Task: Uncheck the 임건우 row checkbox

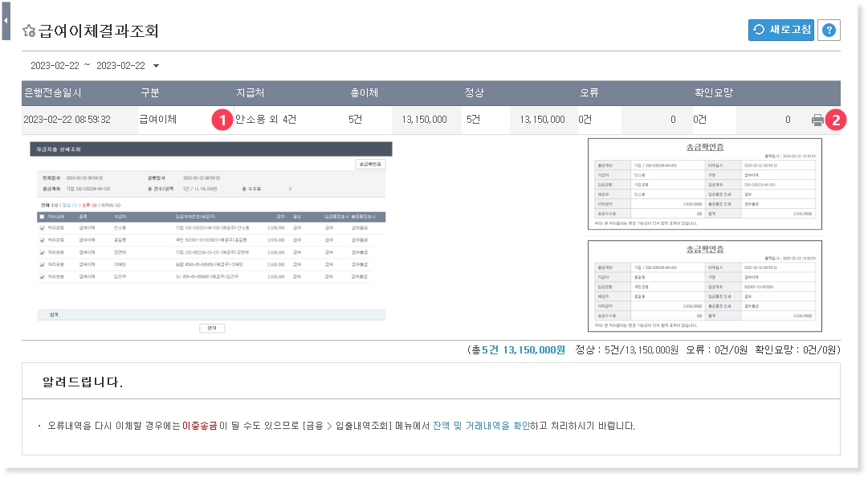Action: pos(42,276)
